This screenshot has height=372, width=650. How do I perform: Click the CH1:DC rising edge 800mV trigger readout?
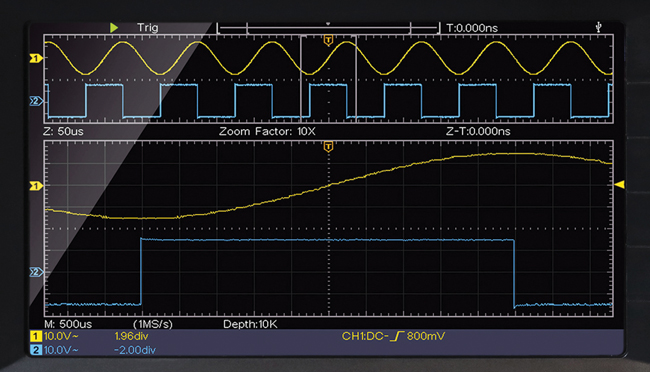tap(393, 336)
